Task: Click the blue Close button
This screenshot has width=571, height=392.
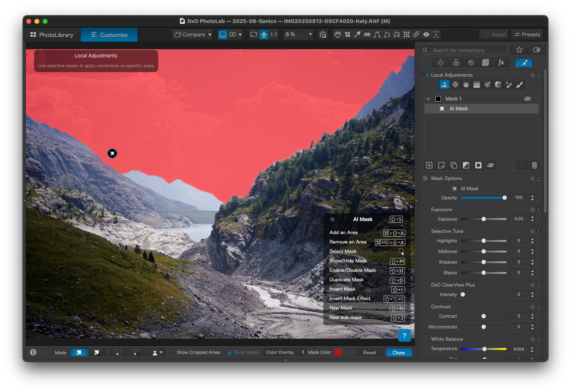Action: (x=398, y=352)
